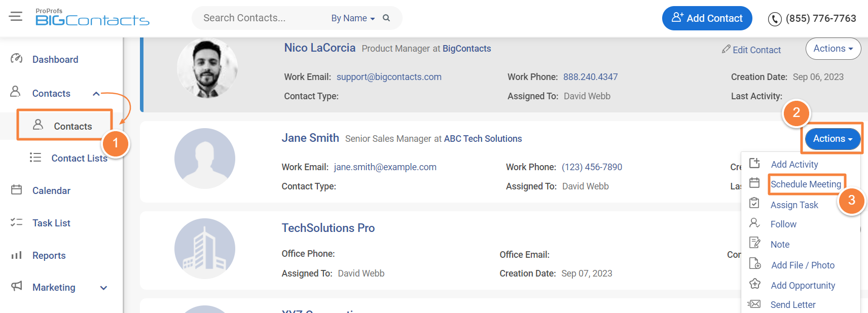
Task: Click the Task List checklist icon
Action: 17,222
